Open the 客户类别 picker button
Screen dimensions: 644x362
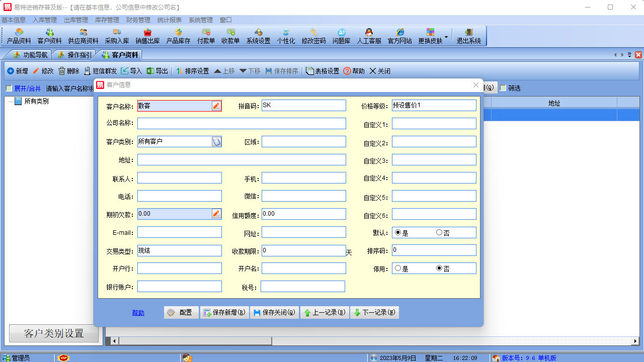click(216, 142)
